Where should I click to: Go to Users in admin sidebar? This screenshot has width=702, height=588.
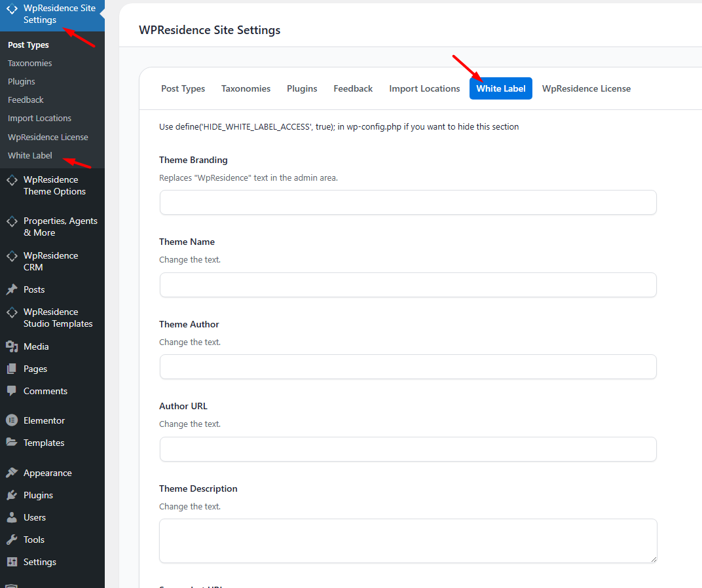click(x=52, y=518)
